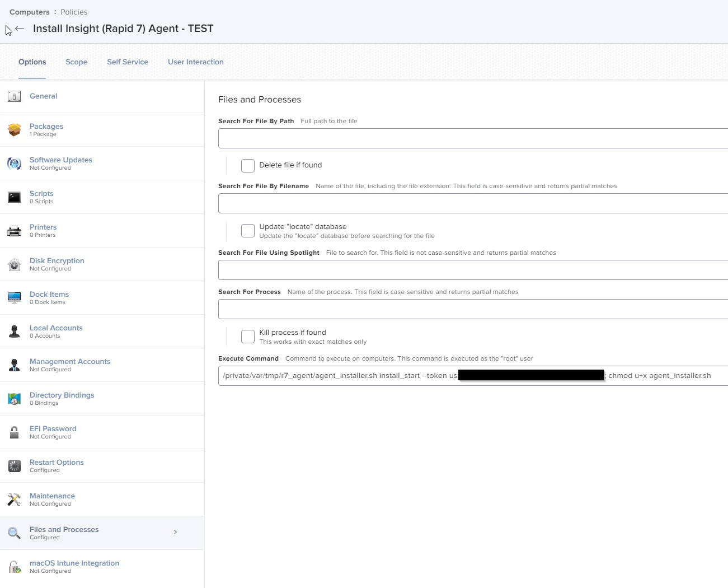Select the Maintenance payload

102,500
